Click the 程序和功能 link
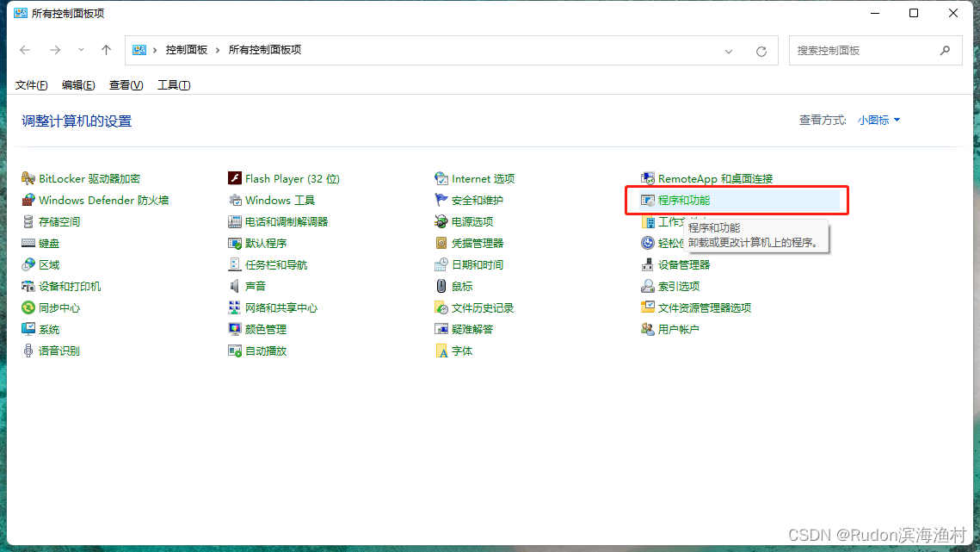Viewport: 980px width, 552px height. (684, 201)
